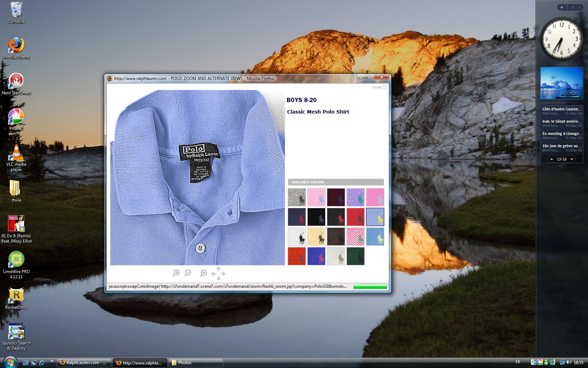The width and height of the screenshot is (588, 368).
Task: Switch to the Photos taskbar window
Action: (196, 363)
